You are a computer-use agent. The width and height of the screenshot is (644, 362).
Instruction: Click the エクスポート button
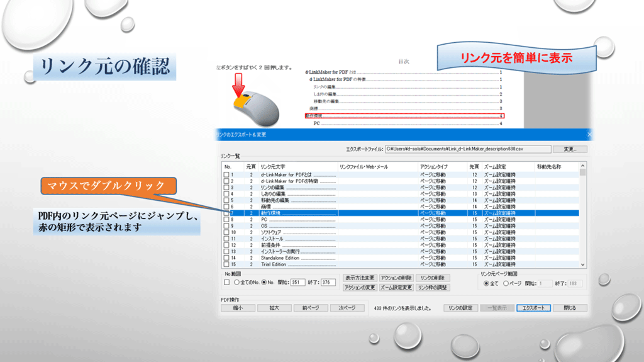(533, 308)
